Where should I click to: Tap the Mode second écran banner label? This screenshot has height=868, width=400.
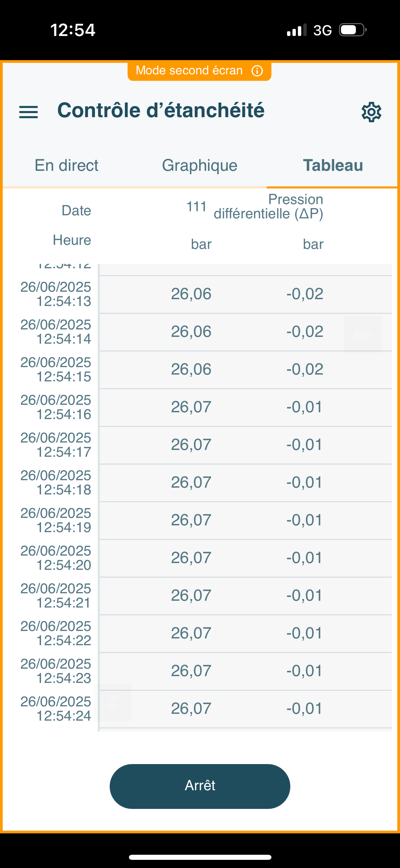click(x=189, y=71)
